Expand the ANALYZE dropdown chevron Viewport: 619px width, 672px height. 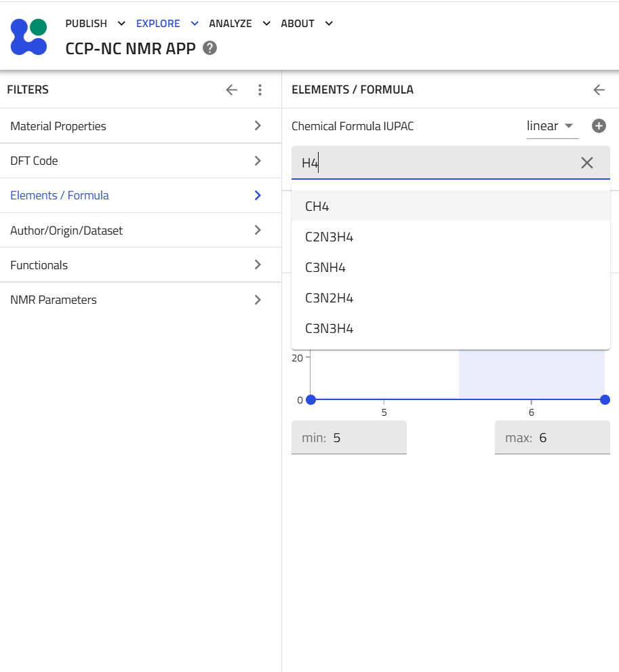(x=266, y=24)
